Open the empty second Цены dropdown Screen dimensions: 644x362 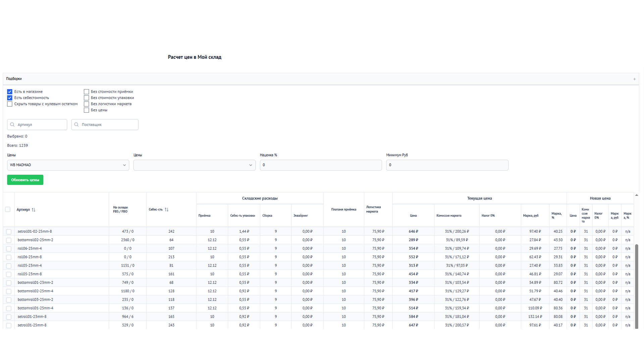click(195, 165)
